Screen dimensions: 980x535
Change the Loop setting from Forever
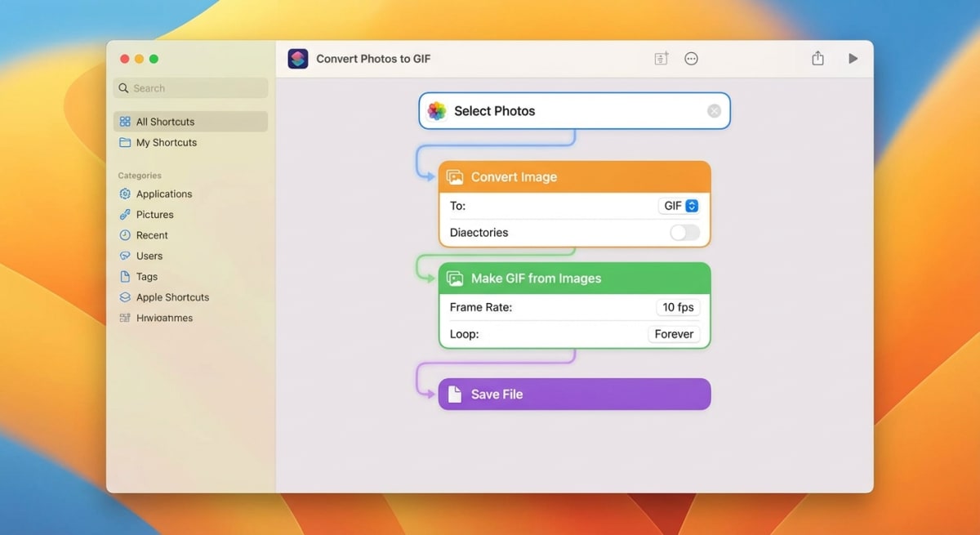[x=674, y=333]
